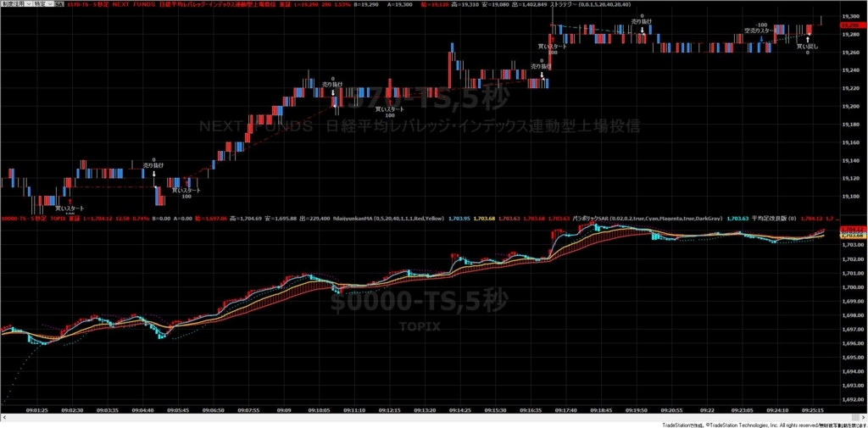Click the 19,260 price axis label
Screen dimensions: 868x428
(x=849, y=53)
